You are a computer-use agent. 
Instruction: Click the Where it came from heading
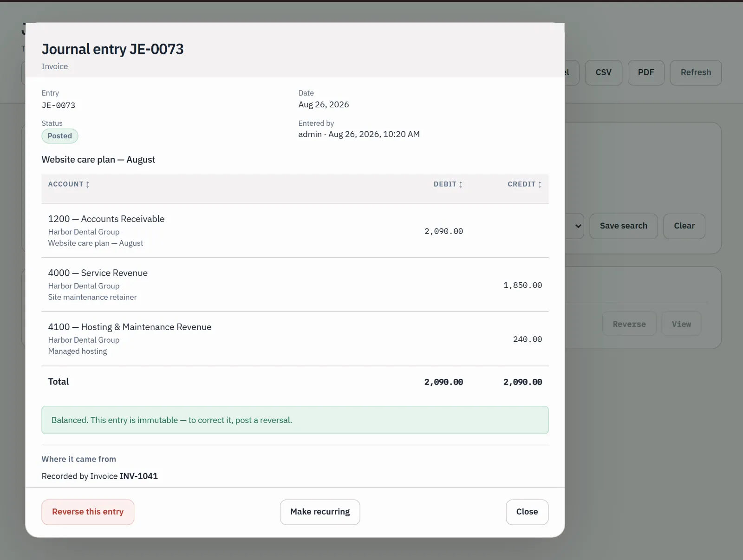click(x=79, y=459)
